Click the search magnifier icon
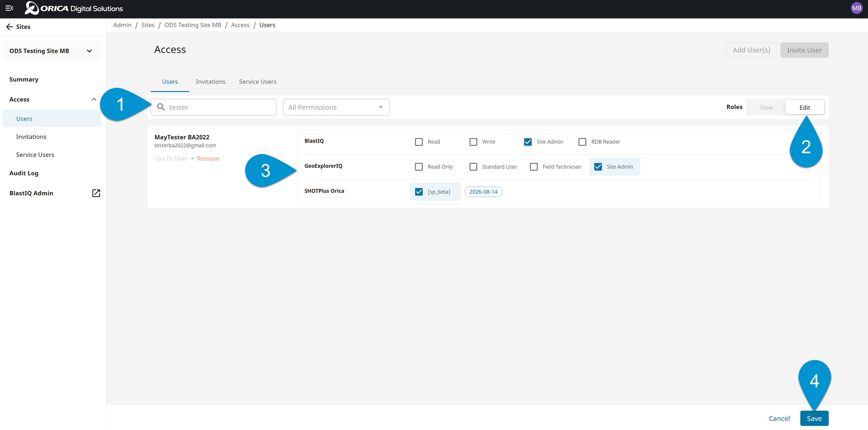Image resolution: width=868 pixels, height=430 pixels. point(161,107)
